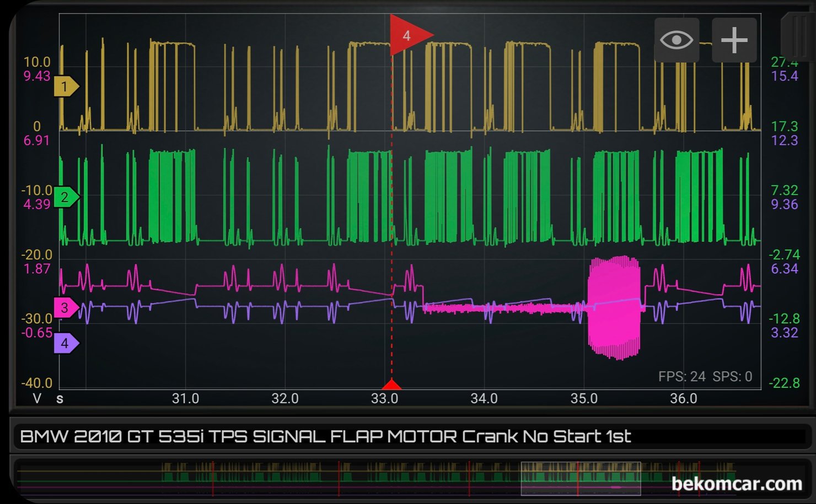This screenshot has width=816, height=504.
Task: Click the 'V' voltage unit label
Action: click(x=37, y=398)
